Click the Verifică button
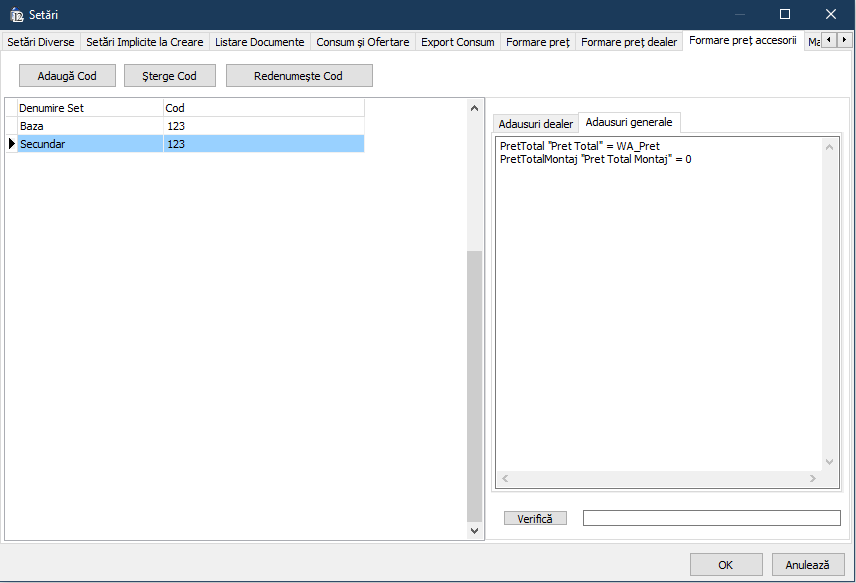Screen dimensions: 856x583 coord(535,518)
